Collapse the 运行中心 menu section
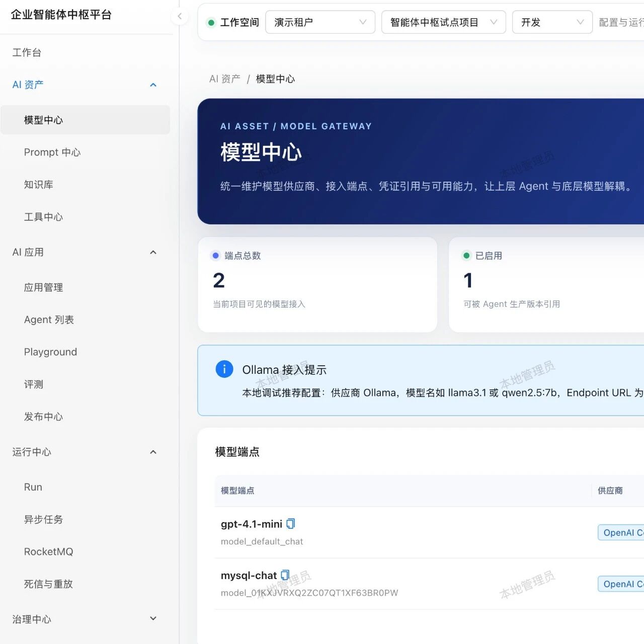644x644 pixels. pyautogui.click(x=153, y=452)
